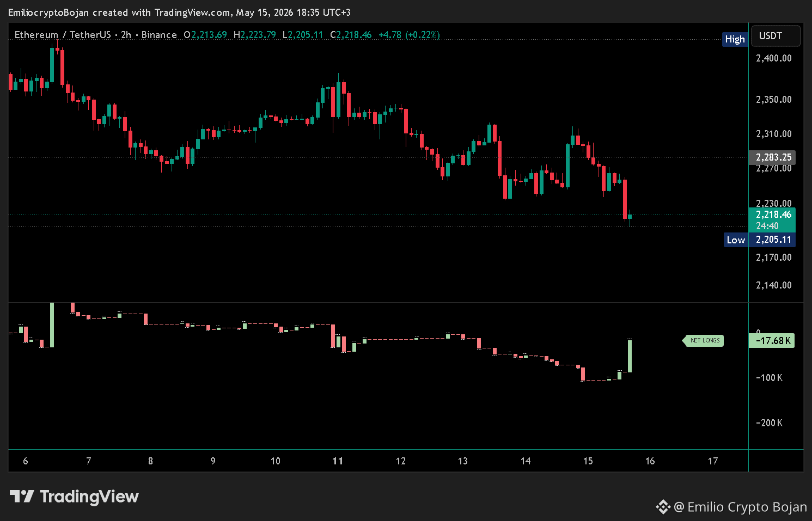The height and width of the screenshot is (521, 812).
Task: Select the High price marker tag
Action: tap(735, 39)
